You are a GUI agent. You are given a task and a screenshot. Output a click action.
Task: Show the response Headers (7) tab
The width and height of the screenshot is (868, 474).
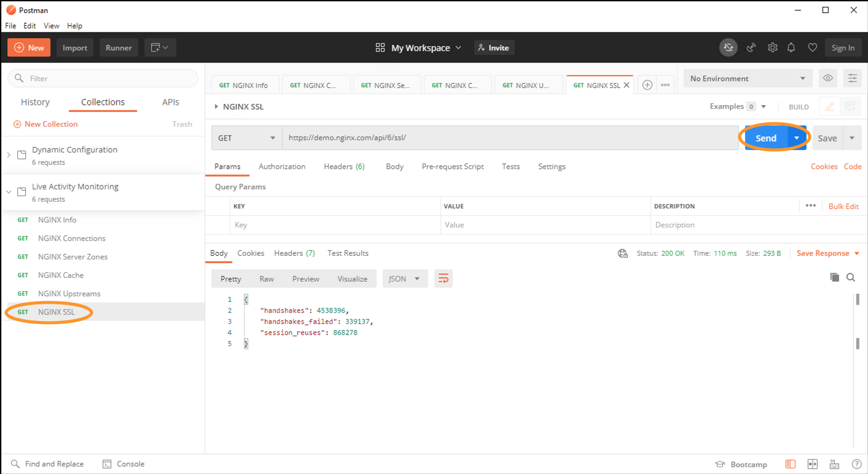[294, 253]
